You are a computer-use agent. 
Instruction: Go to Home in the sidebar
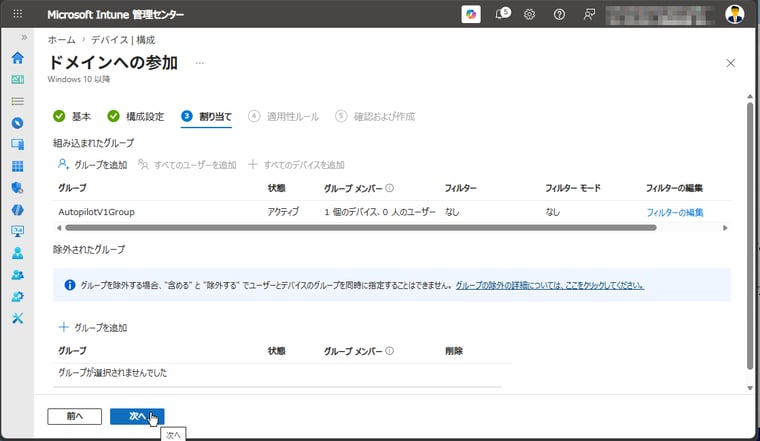pos(17,58)
